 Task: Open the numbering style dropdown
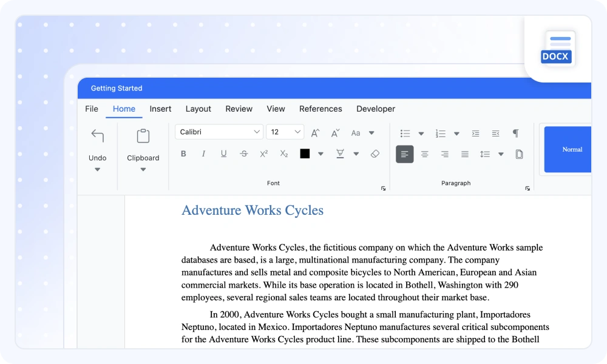pyautogui.click(x=457, y=134)
